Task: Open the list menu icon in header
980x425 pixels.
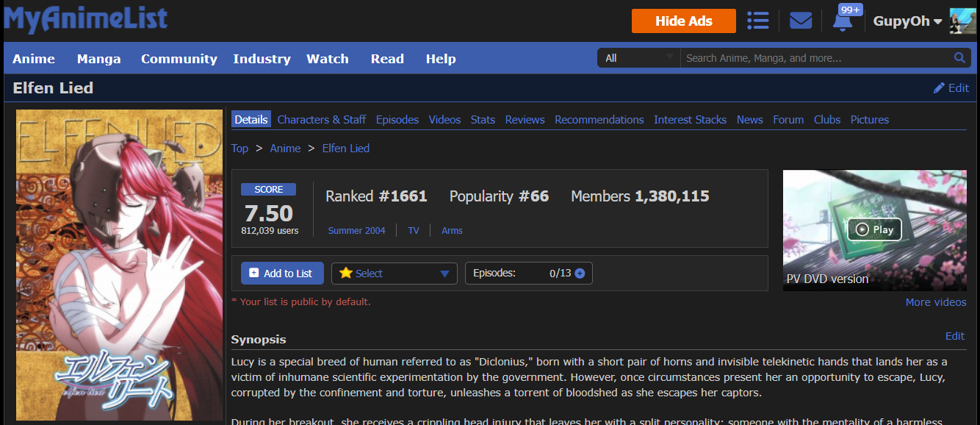Action: click(x=757, y=21)
